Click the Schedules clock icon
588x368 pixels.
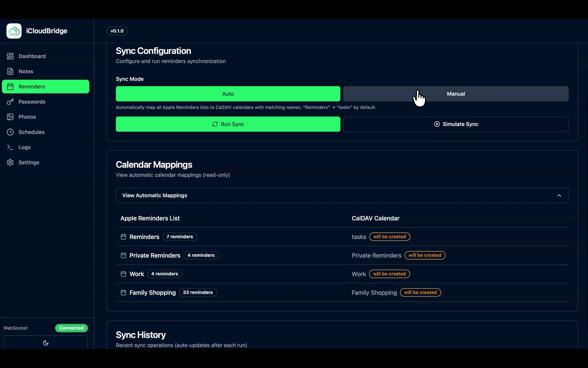click(10, 132)
